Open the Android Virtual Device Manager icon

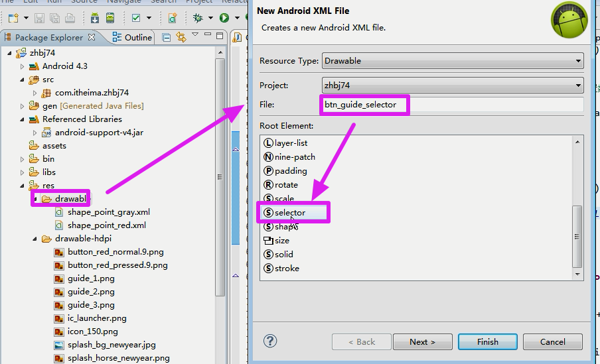(x=110, y=18)
